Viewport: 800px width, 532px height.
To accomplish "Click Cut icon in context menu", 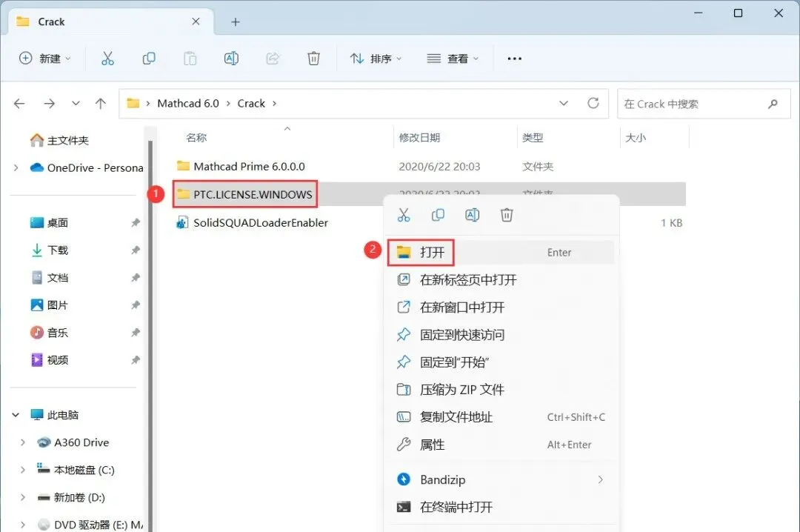I will 404,216.
